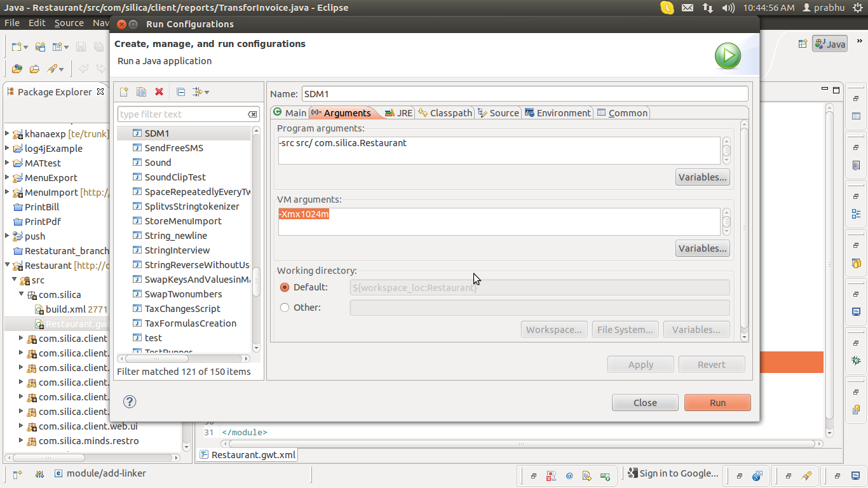Open the Run Configurations help

coord(130,402)
